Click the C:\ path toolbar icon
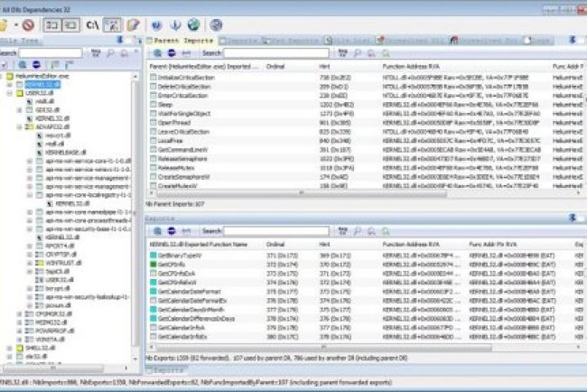587x392 pixels. tap(92, 25)
